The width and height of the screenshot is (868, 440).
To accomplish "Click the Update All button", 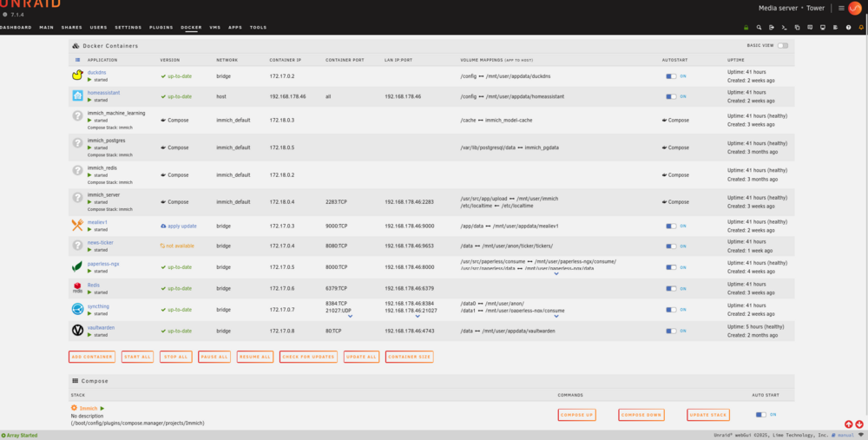I will tap(361, 357).
